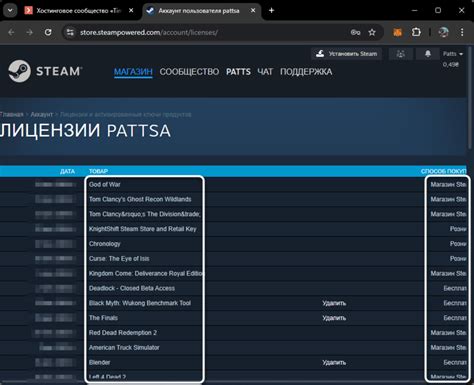Click the 0,49₴ wallet balance
474x385 pixels.
point(451,65)
